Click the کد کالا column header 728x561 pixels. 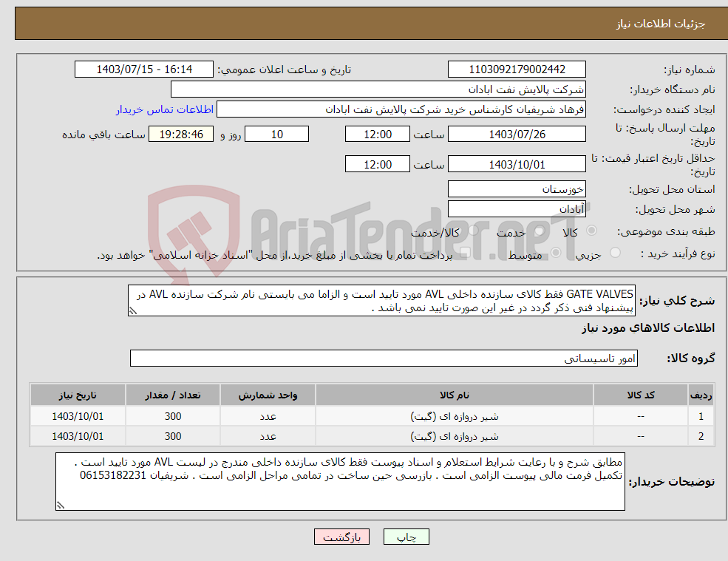click(x=641, y=395)
